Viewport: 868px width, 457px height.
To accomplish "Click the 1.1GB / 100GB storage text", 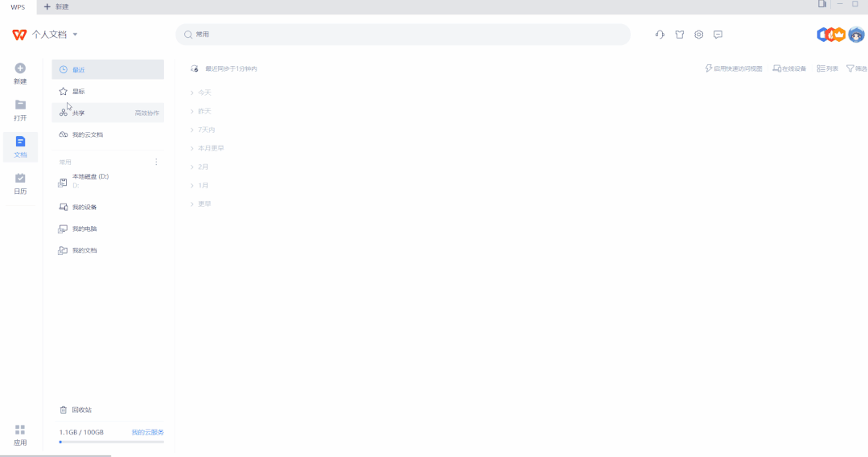I will point(81,432).
